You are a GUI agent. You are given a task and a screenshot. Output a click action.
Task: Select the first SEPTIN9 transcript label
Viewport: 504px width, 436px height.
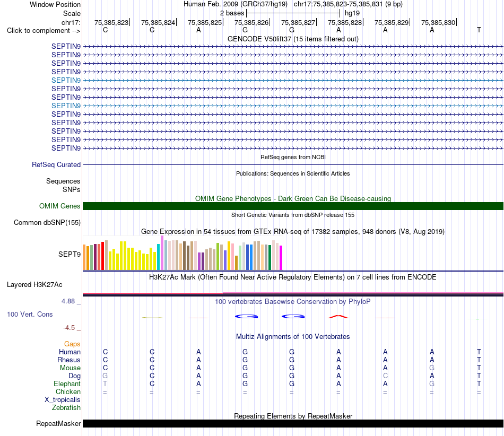pyautogui.click(x=66, y=46)
